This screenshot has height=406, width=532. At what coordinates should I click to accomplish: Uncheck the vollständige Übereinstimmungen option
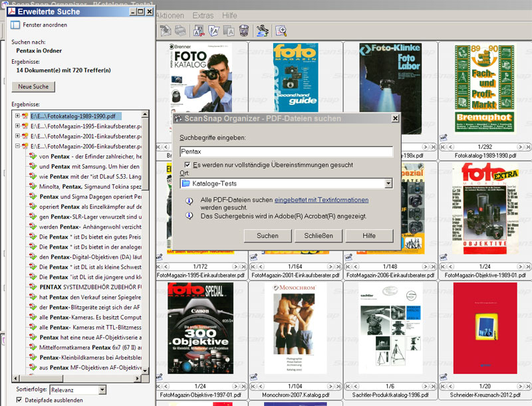pyautogui.click(x=188, y=164)
